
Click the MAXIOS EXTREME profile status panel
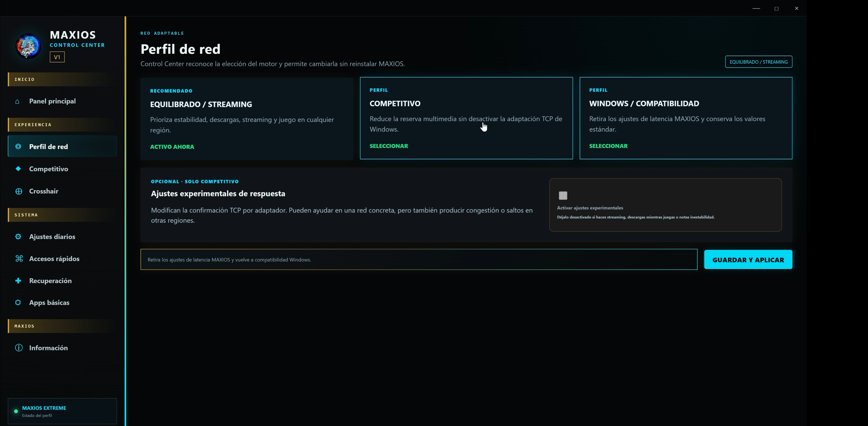(x=62, y=411)
